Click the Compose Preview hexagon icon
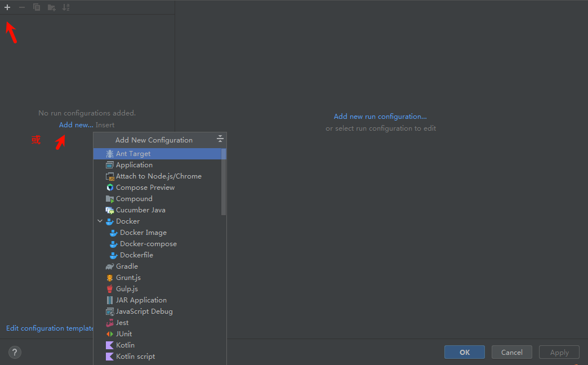The height and width of the screenshot is (365, 588). pos(109,188)
